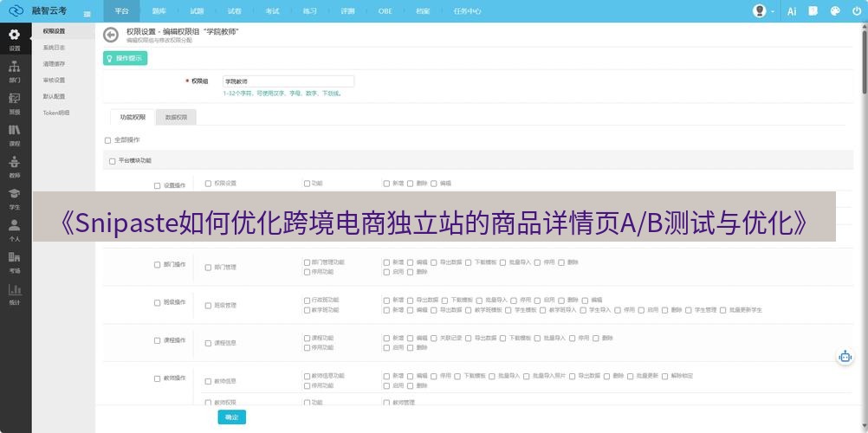Viewport: 868px width, 433px height.
Task: Open the 练习 top menu
Action: 310,11
